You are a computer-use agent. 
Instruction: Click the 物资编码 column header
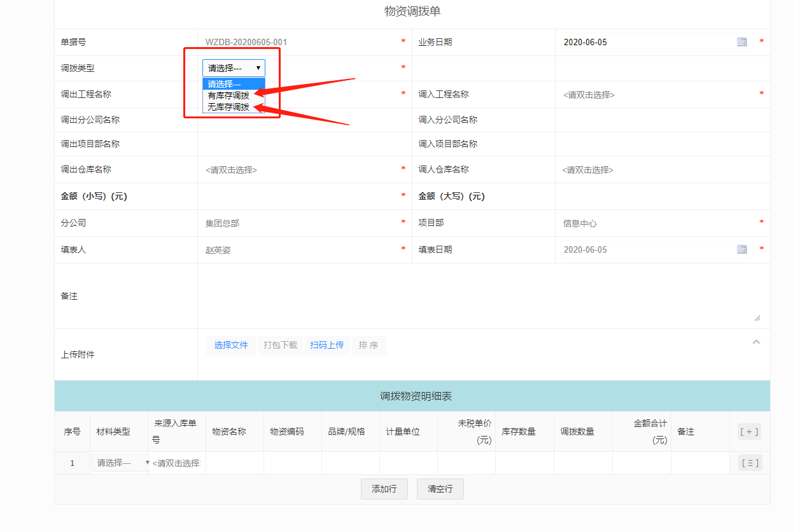(287, 431)
